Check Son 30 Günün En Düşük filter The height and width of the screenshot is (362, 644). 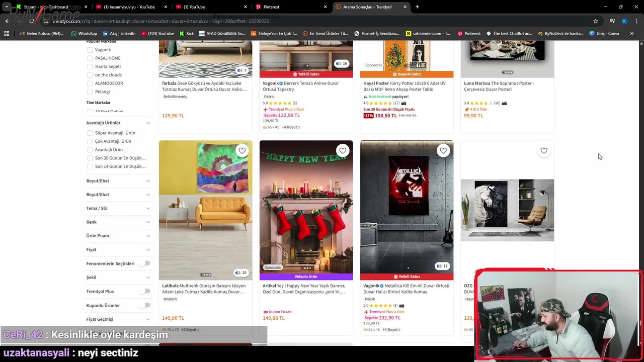pyautogui.click(x=90, y=158)
